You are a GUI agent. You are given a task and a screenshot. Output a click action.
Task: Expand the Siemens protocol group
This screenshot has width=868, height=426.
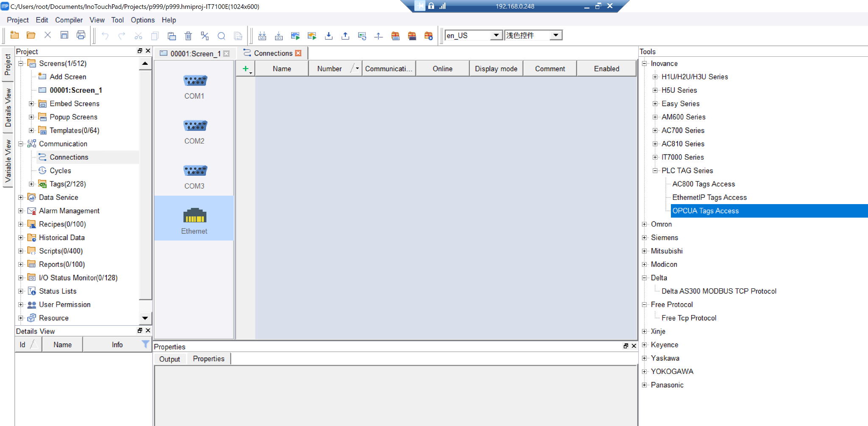(x=645, y=238)
